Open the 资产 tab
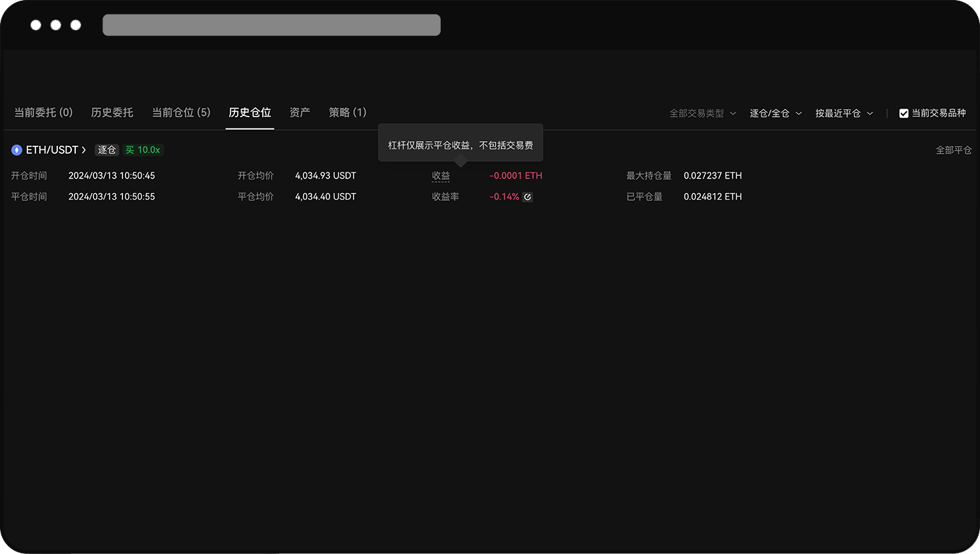Screen dimensions: 980x554 click(300, 113)
